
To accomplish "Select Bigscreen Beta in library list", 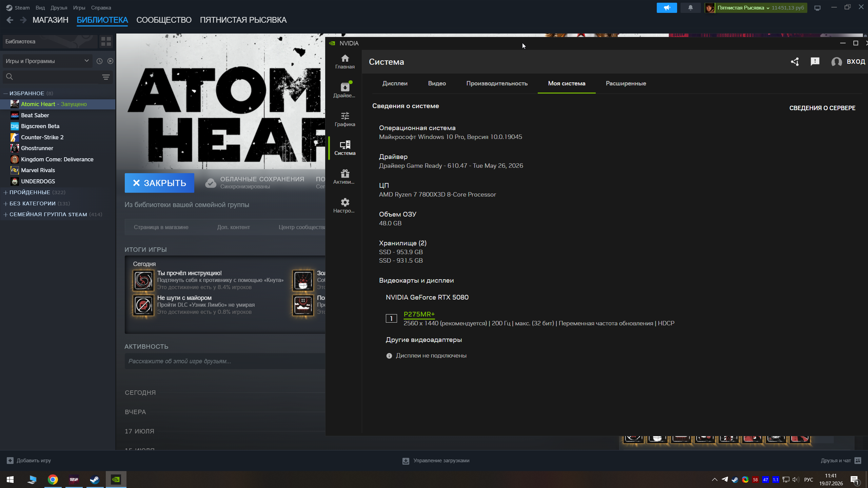I will pyautogui.click(x=58, y=126).
